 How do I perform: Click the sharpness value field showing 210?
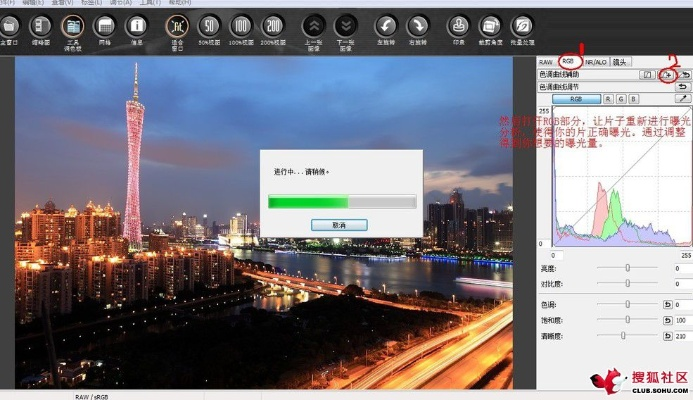click(x=683, y=336)
